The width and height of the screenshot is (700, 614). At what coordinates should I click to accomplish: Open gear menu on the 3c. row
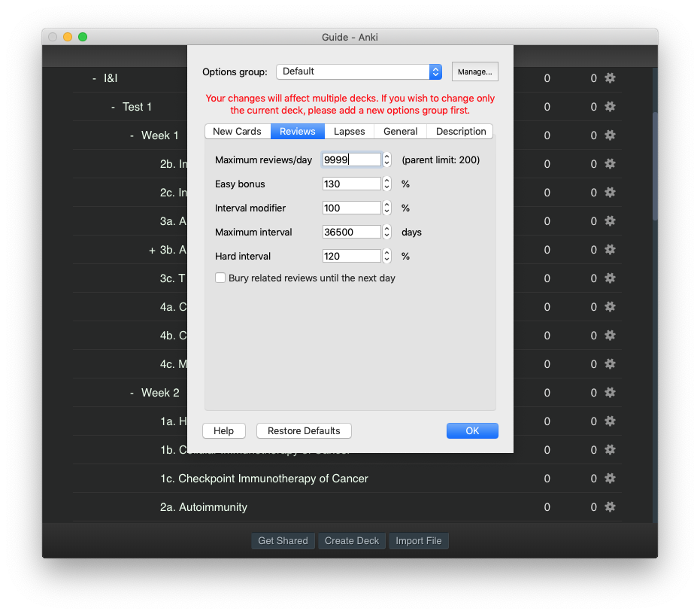(610, 278)
